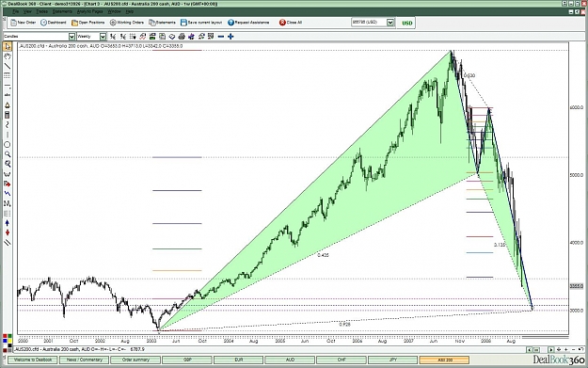Place a blue up arrow marker

(8, 223)
